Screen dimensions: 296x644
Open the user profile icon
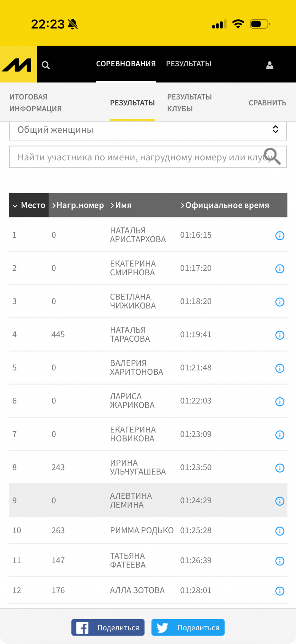click(270, 65)
